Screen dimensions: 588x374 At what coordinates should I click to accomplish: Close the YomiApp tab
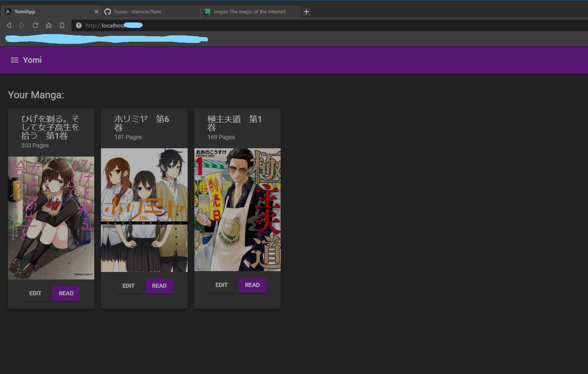point(96,12)
